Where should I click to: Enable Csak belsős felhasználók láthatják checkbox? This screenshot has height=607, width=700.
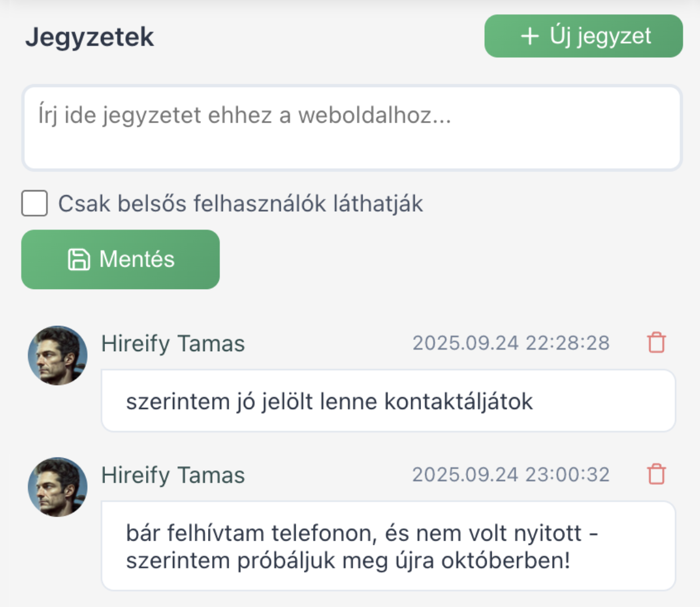[34, 203]
